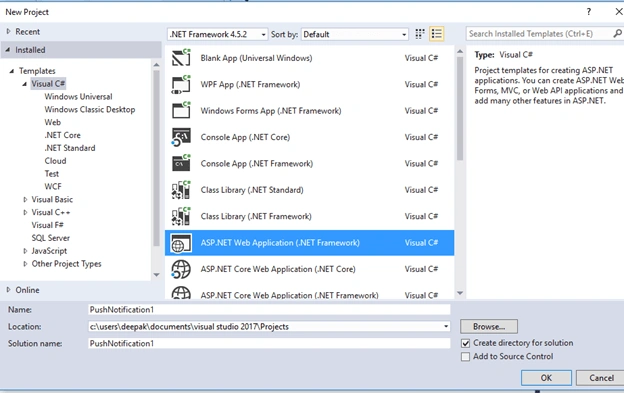Click the template list scroll up arrow

pos(460,52)
